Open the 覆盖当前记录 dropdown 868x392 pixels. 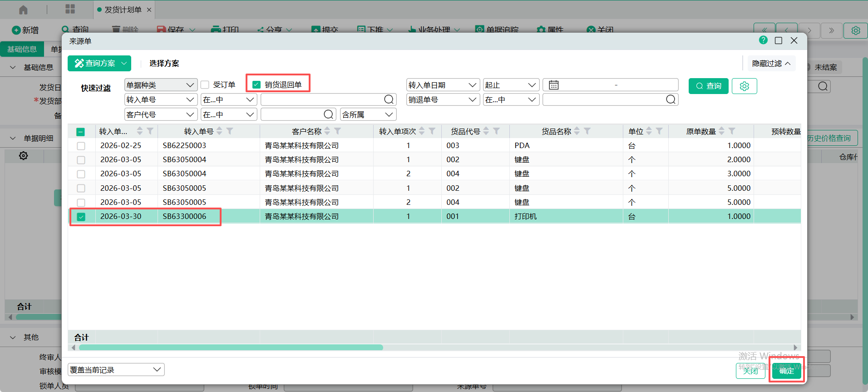pyautogui.click(x=116, y=370)
